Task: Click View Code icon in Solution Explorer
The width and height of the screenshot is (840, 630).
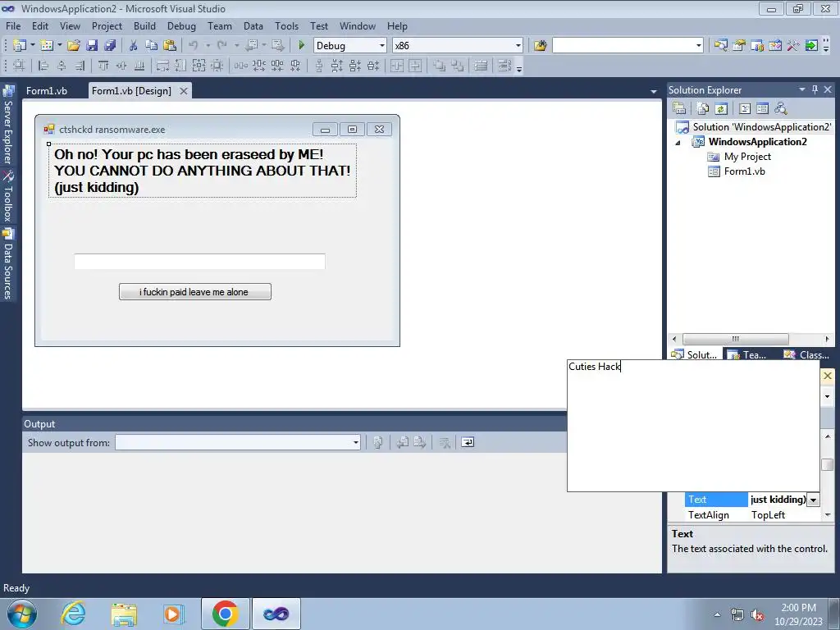Action: point(745,109)
